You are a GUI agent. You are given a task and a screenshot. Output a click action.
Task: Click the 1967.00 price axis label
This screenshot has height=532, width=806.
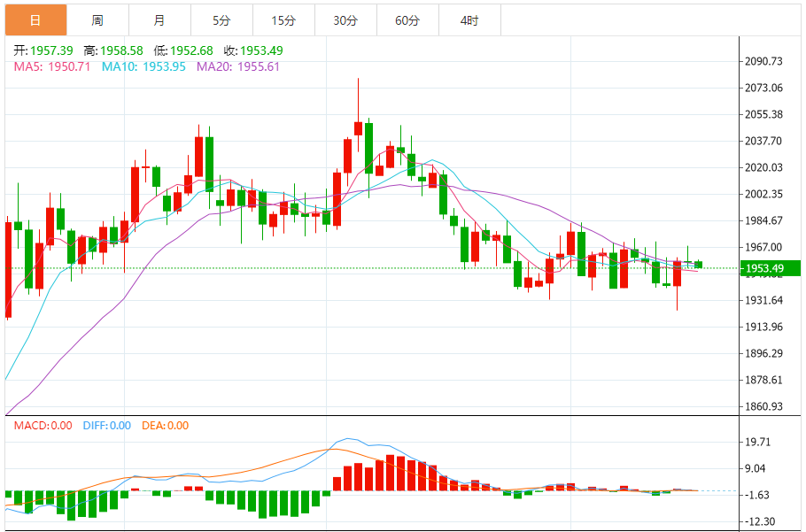pyautogui.click(x=763, y=247)
